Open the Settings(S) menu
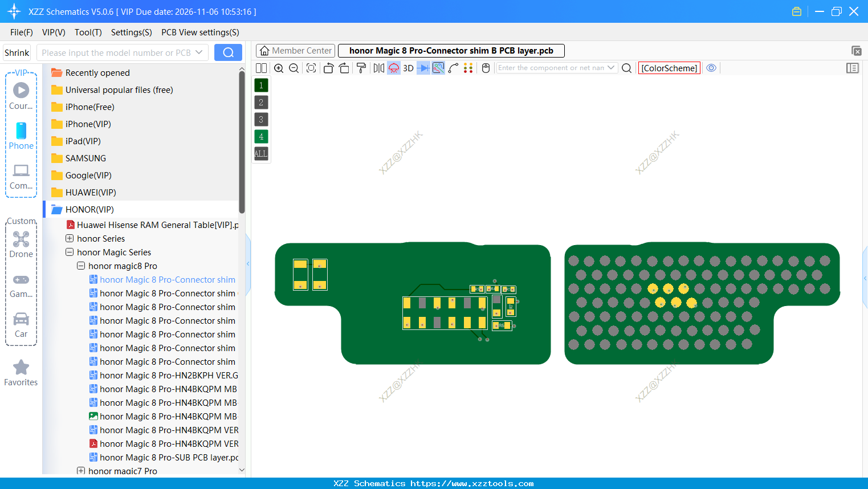The height and width of the screenshot is (489, 868). pos(132,32)
